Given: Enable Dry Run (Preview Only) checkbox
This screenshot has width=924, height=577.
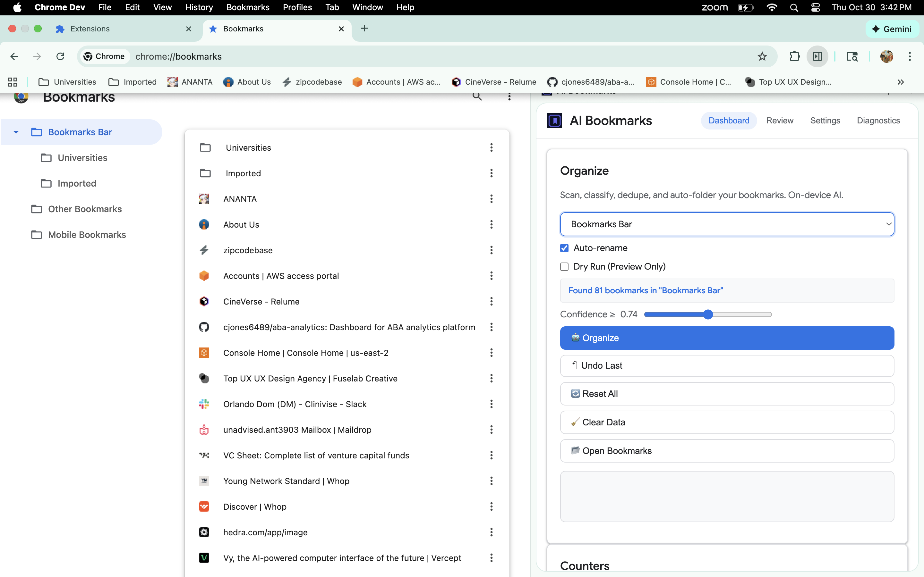Looking at the screenshot, I should coord(564,266).
